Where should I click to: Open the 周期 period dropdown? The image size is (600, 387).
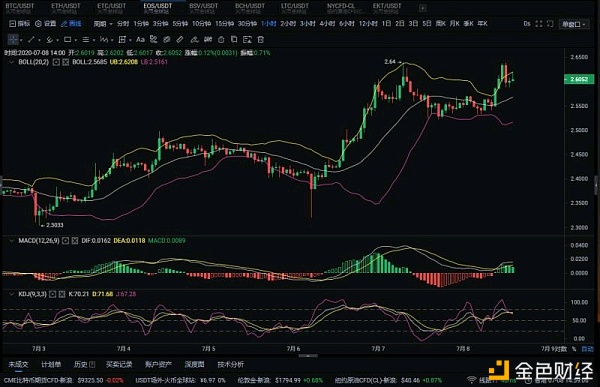tap(103, 24)
